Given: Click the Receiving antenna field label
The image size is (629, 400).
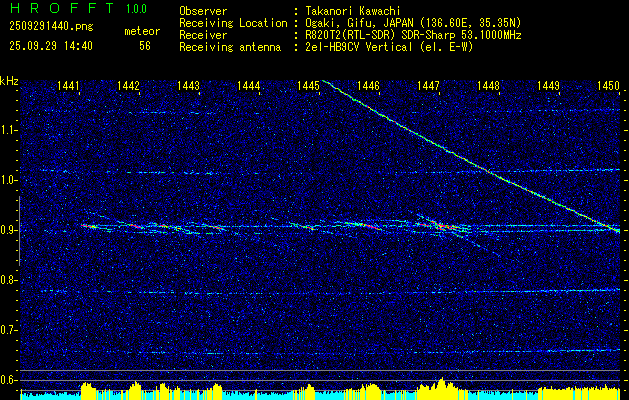Looking at the screenshot, I should tap(230, 47).
